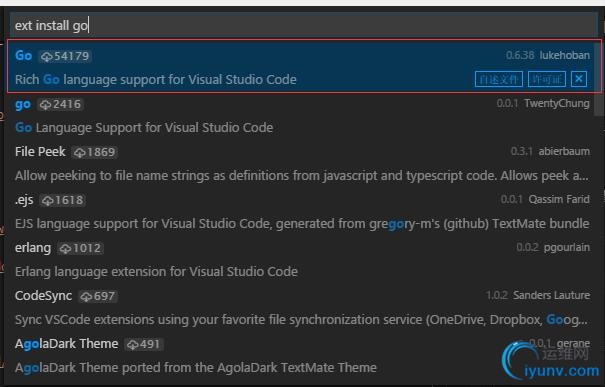605x387 pixels.
Task: Dismiss the Go extension with the X button
Action: 579,79
